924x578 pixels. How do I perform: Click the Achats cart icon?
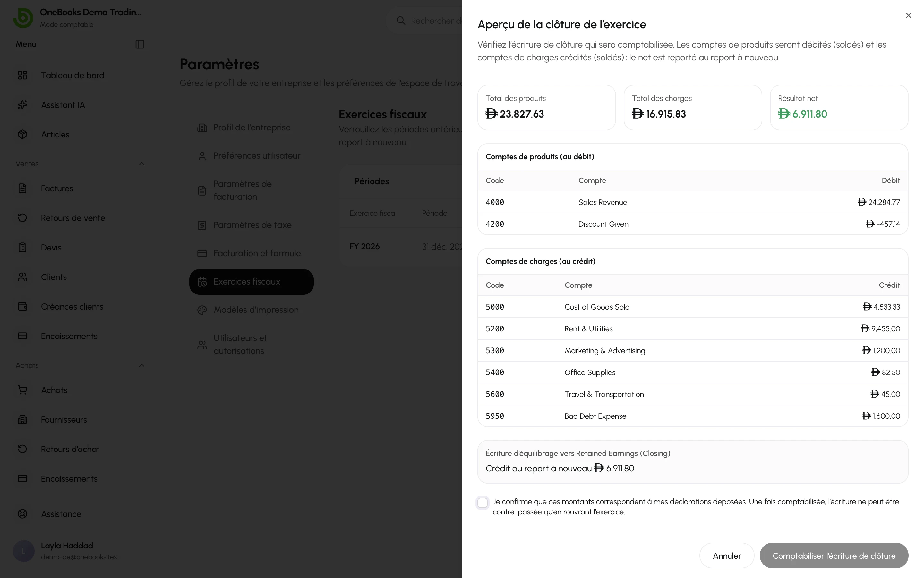[22, 390]
